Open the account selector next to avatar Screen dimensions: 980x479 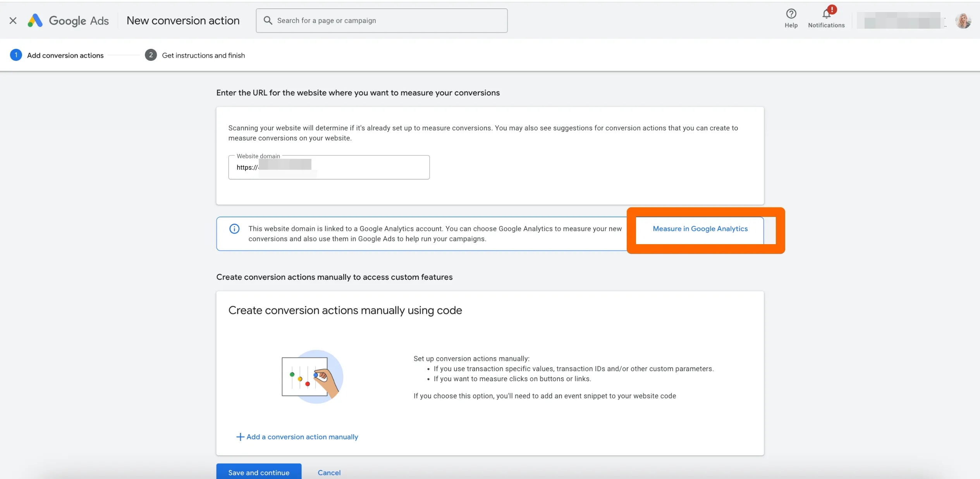(x=902, y=21)
